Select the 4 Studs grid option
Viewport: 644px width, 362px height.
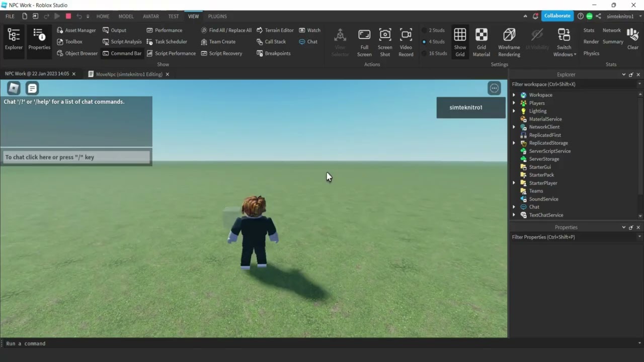point(433,42)
